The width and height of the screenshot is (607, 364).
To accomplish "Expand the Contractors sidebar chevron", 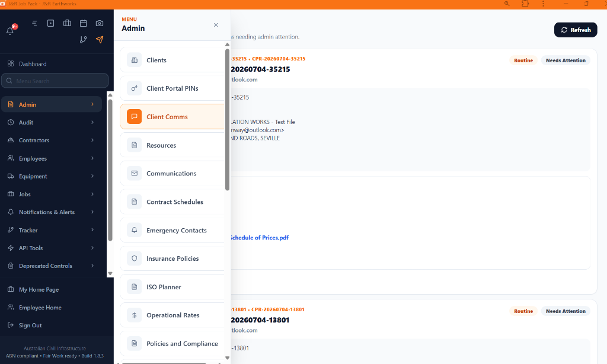I will point(92,140).
